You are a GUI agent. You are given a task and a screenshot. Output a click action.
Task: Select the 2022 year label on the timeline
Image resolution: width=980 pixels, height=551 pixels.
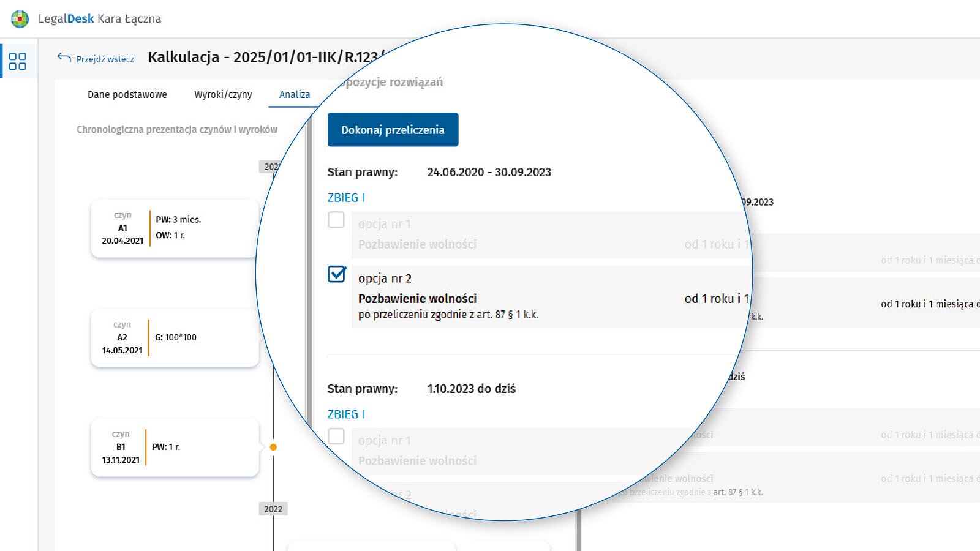(x=273, y=509)
